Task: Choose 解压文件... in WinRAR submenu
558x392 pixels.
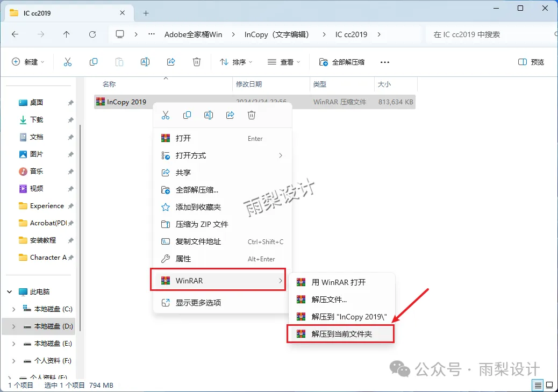Action: (342, 300)
